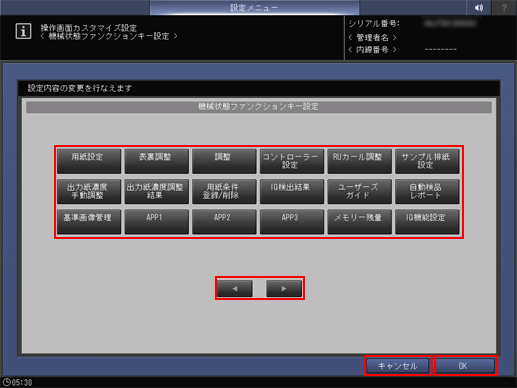Click the 内線番号 label
517x388 pixels.
pos(372,50)
